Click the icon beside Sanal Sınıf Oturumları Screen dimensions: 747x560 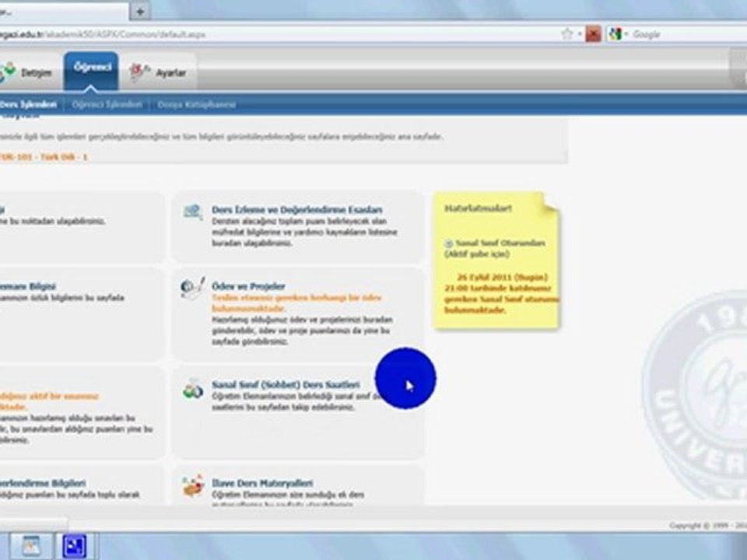click(x=448, y=243)
